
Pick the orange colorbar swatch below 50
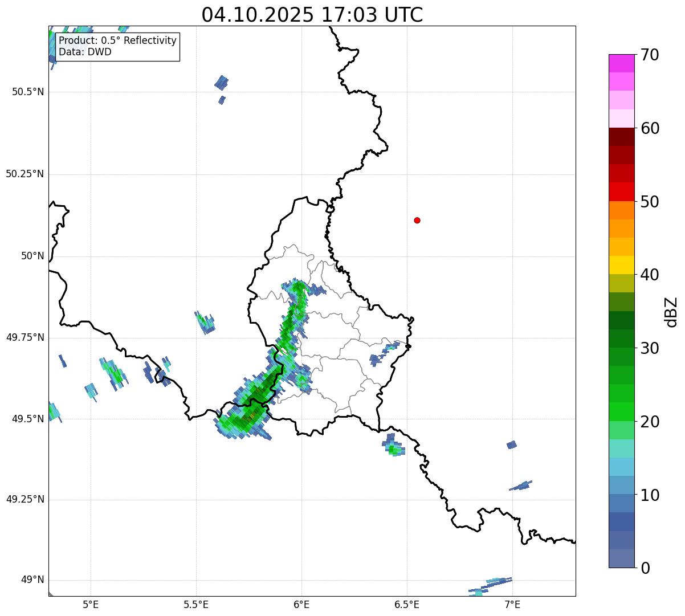(621, 210)
